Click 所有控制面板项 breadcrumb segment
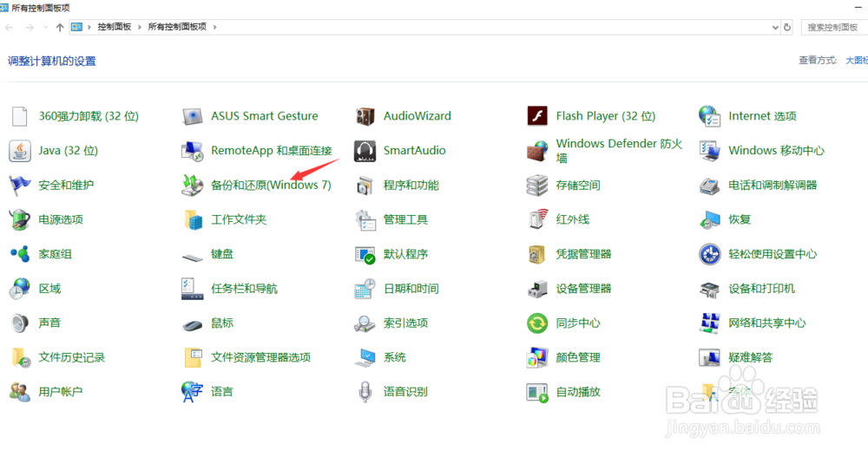The height and width of the screenshot is (457, 868). click(177, 27)
